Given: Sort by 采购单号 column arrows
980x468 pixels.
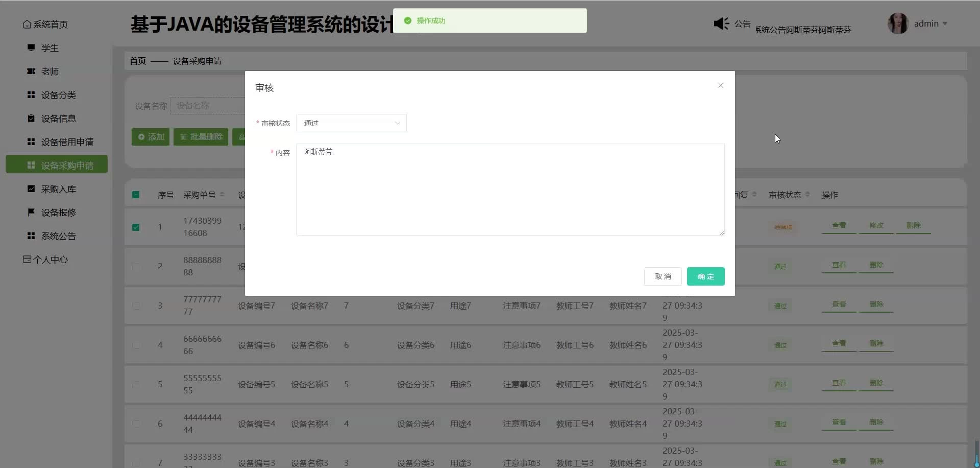Looking at the screenshot, I should [222, 195].
